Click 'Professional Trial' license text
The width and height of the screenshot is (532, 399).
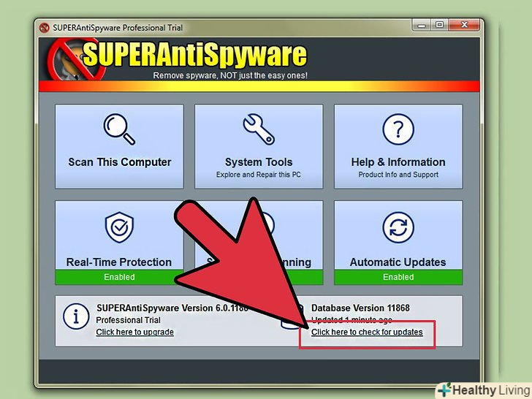pos(129,320)
